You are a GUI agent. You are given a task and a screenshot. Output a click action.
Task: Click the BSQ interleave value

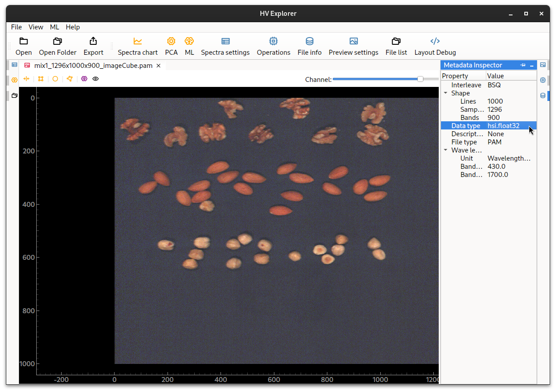[x=494, y=85]
